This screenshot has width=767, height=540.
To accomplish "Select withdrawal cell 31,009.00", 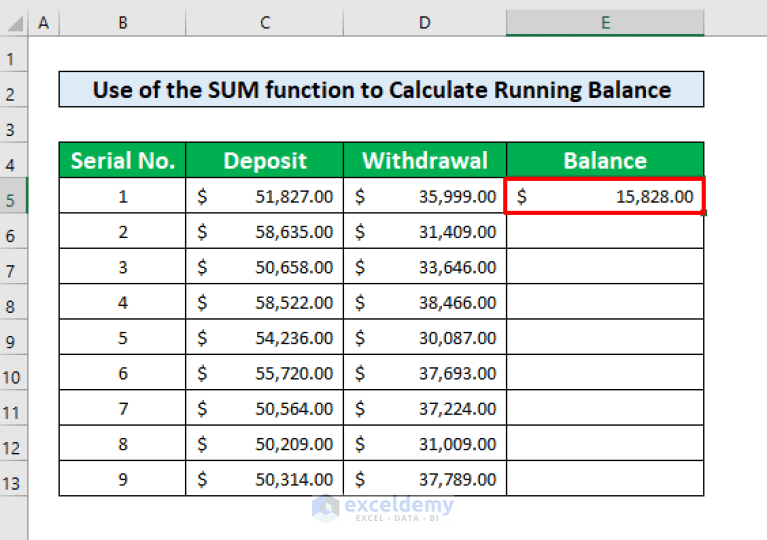I will [x=425, y=443].
